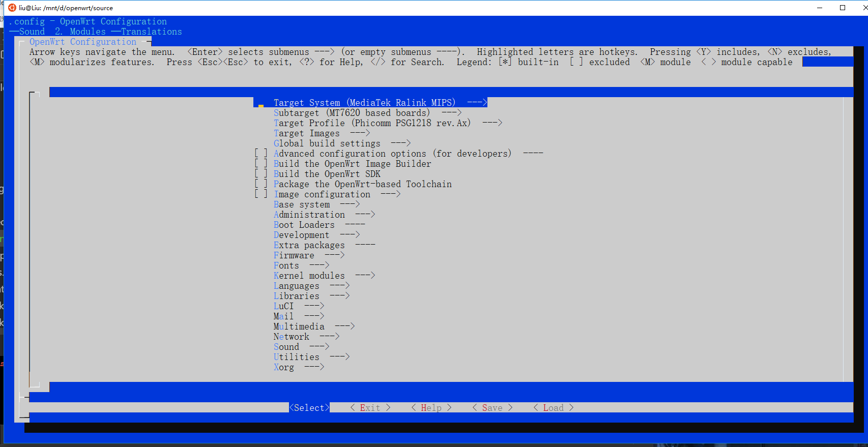
Task: Click the Select button
Action: [309, 408]
